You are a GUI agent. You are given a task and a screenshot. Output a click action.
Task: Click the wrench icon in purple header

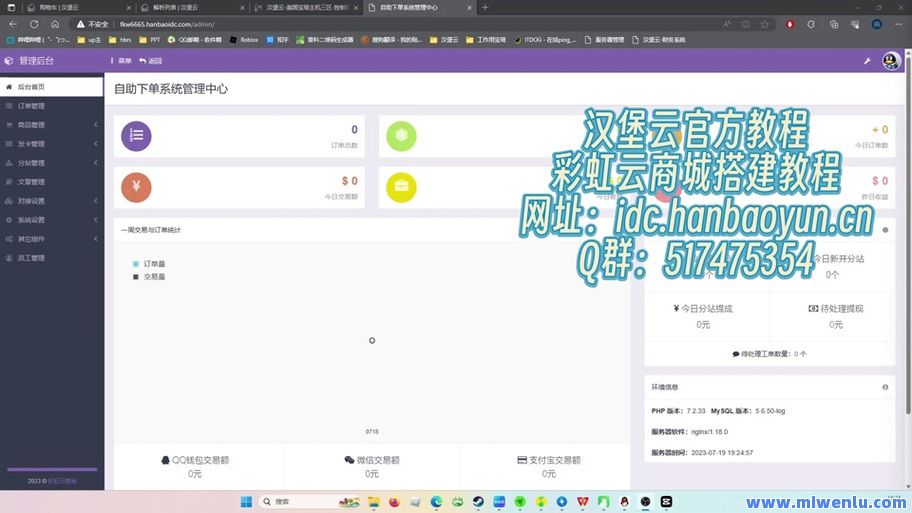coord(867,61)
